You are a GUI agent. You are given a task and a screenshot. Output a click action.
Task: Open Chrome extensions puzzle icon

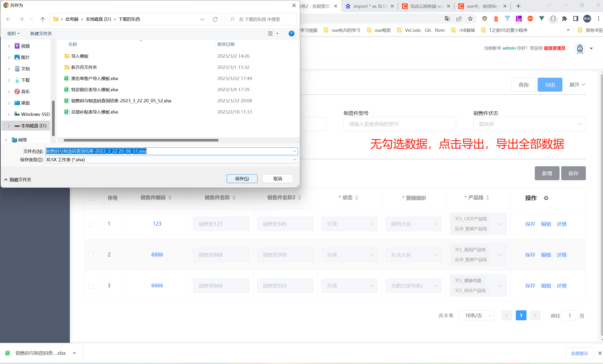(x=564, y=19)
